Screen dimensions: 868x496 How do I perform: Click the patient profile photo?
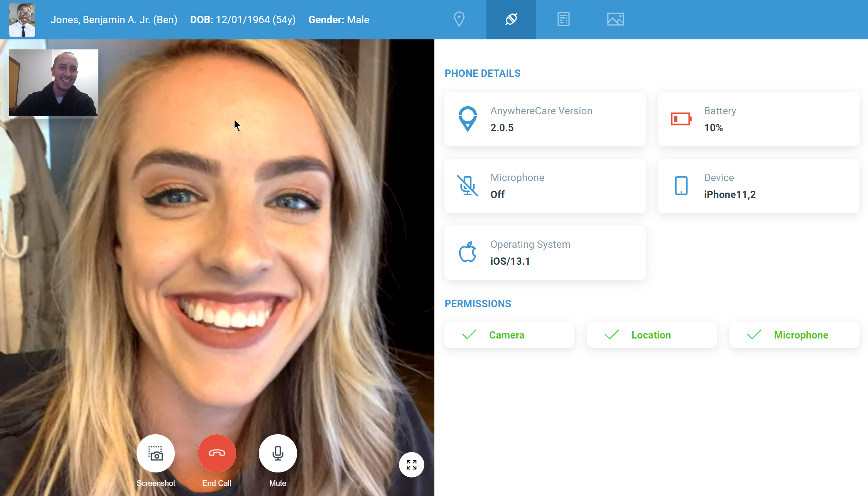[22, 20]
